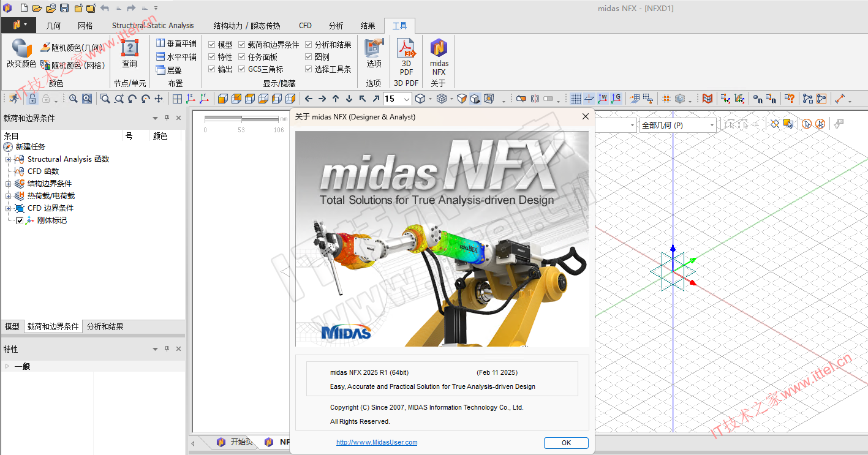The height and width of the screenshot is (455, 868).
Task: Click the left arrow rotate view icon
Action: click(309, 99)
